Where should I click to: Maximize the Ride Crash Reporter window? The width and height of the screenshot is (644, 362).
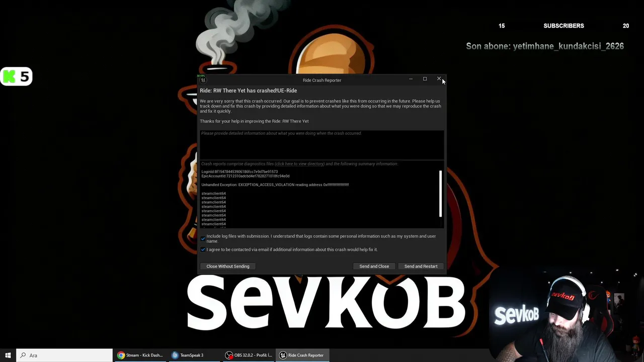click(x=425, y=79)
